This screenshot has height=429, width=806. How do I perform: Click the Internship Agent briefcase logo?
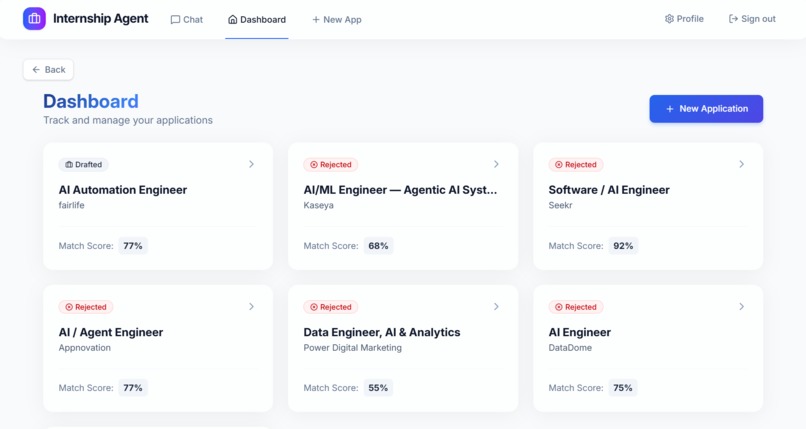(34, 18)
